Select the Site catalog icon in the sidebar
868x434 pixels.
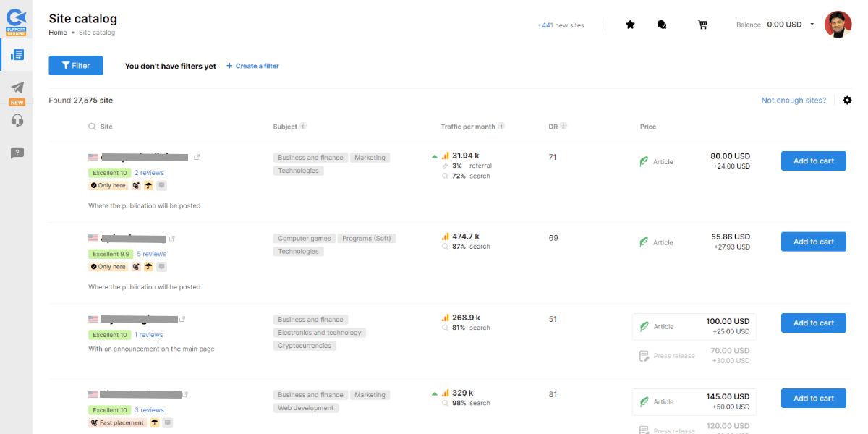[x=16, y=54]
